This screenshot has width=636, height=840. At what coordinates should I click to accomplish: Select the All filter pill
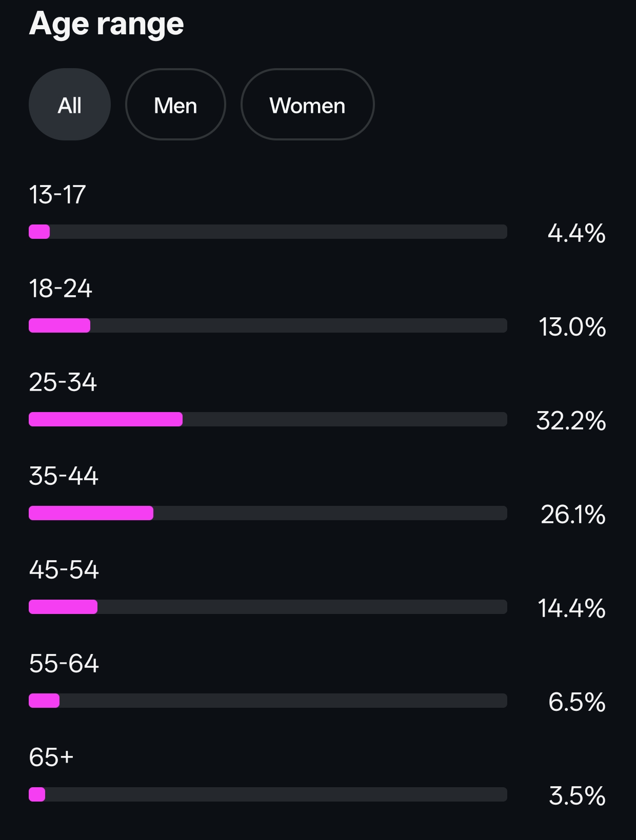[70, 105]
